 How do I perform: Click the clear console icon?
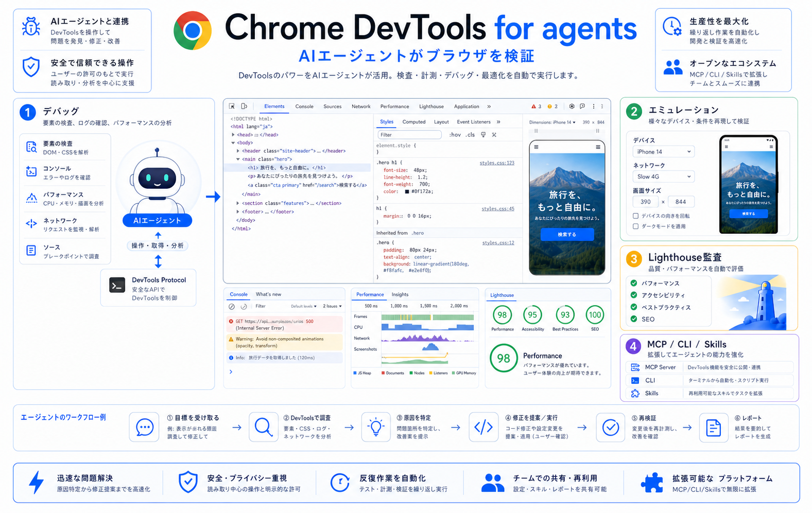point(232,306)
